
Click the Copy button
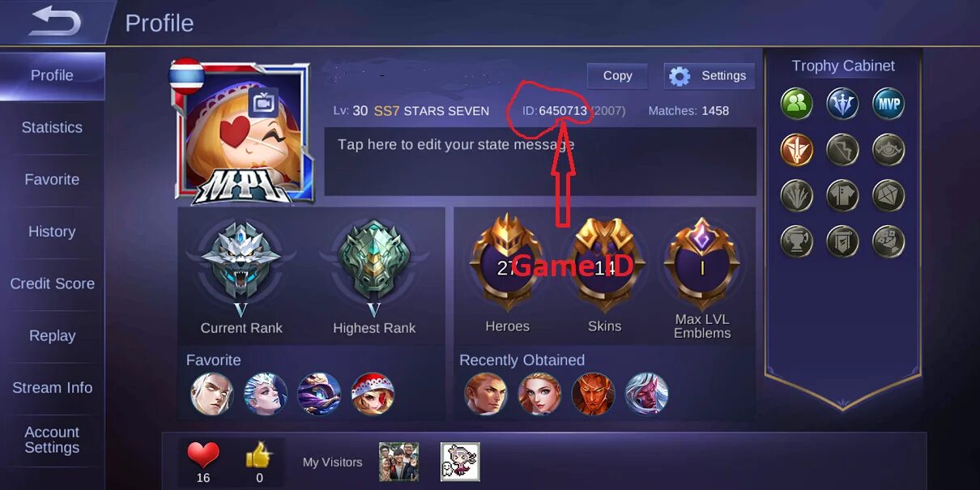617,75
